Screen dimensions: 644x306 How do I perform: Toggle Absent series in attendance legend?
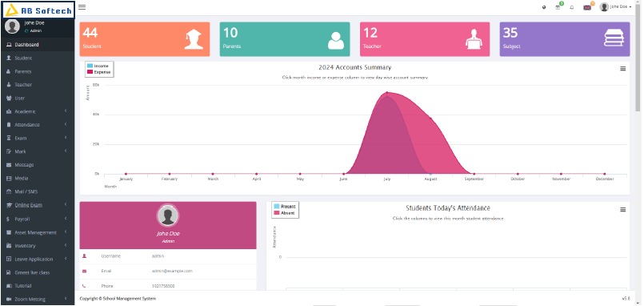click(x=284, y=213)
